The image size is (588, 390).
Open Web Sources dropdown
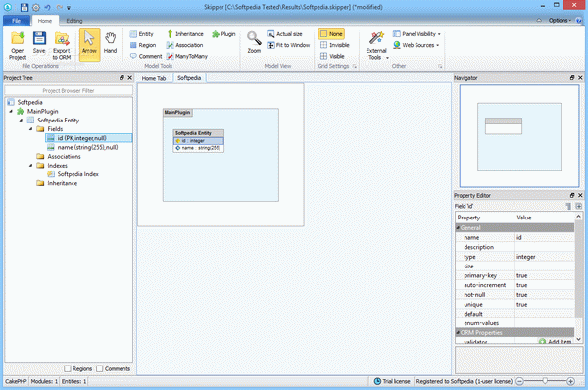tap(416, 45)
